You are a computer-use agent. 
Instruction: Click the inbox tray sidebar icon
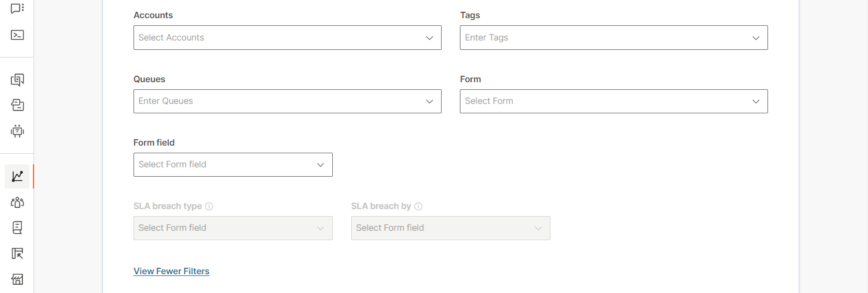[x=17, y=106]
